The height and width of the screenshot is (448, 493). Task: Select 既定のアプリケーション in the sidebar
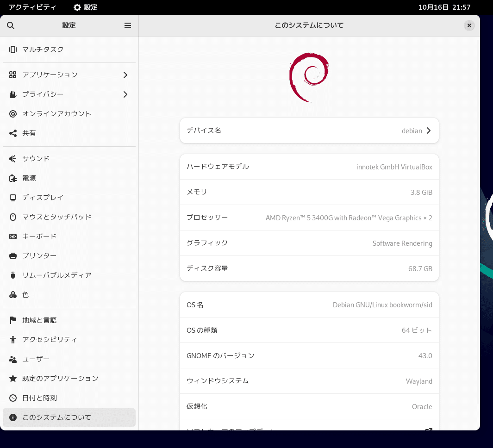[x=69, y=379]
